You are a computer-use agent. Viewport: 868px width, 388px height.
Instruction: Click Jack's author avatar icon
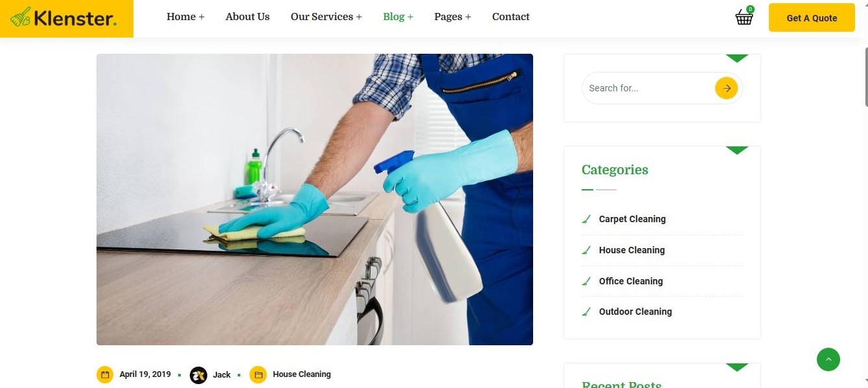pyautogui.click(x=198, y=375)
